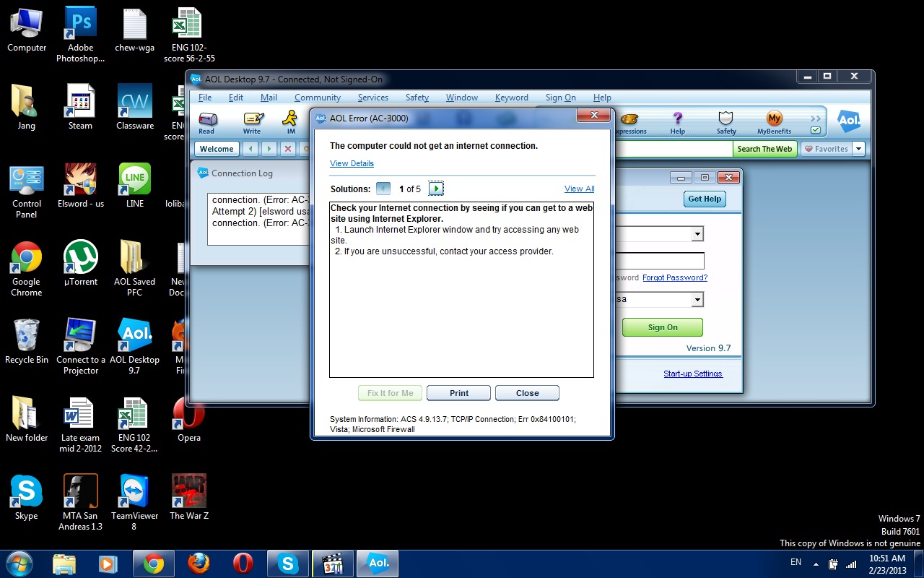Click the AOL button in the taskbar
The image size is (924, 578).
click(x=379, y=564)
